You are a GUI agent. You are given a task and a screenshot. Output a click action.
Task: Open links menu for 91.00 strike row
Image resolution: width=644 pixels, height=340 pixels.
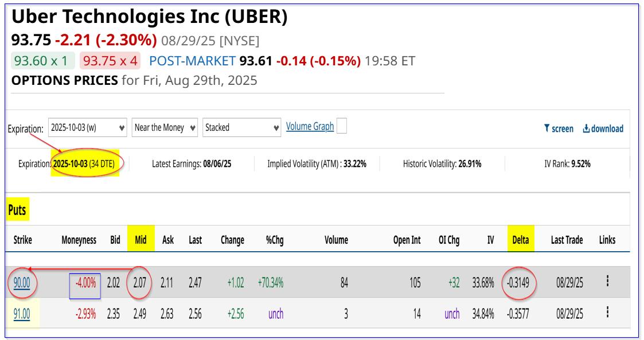[607, 313]
